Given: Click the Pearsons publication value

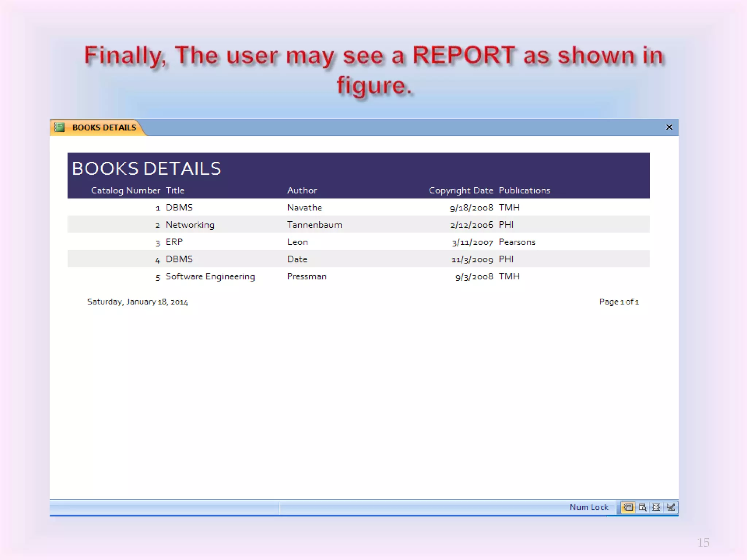Looking at the screenshot, I should [x=517, y=242].
